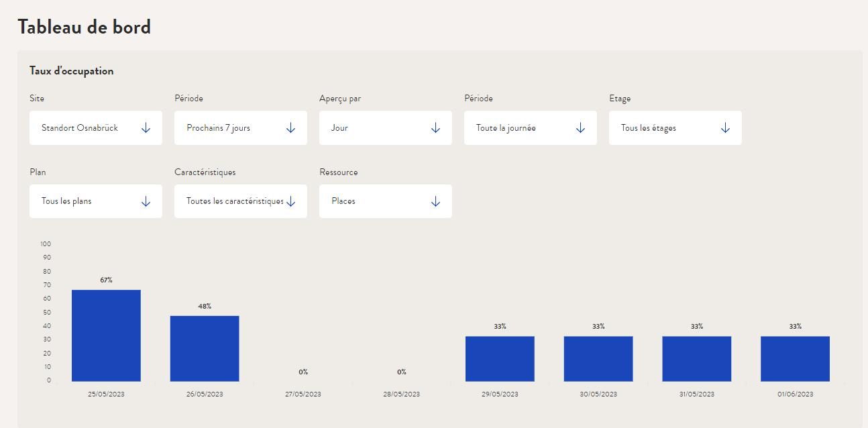Click the 01/06/2023 axis date
This screenshot has height=428, width=868.
[795, 394]
